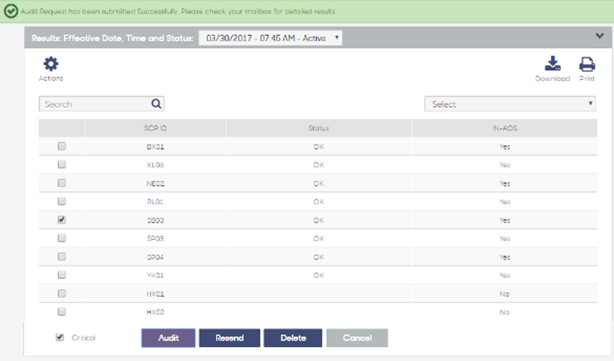Click the Print icon
The width and height of the screenshot is (614, 361).
pos(587,64)
